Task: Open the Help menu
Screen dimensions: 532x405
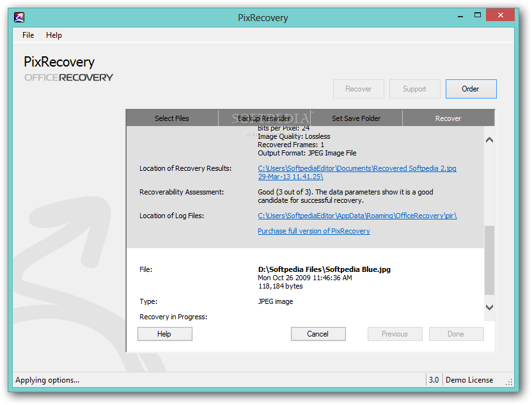Action: click(54, 35)
